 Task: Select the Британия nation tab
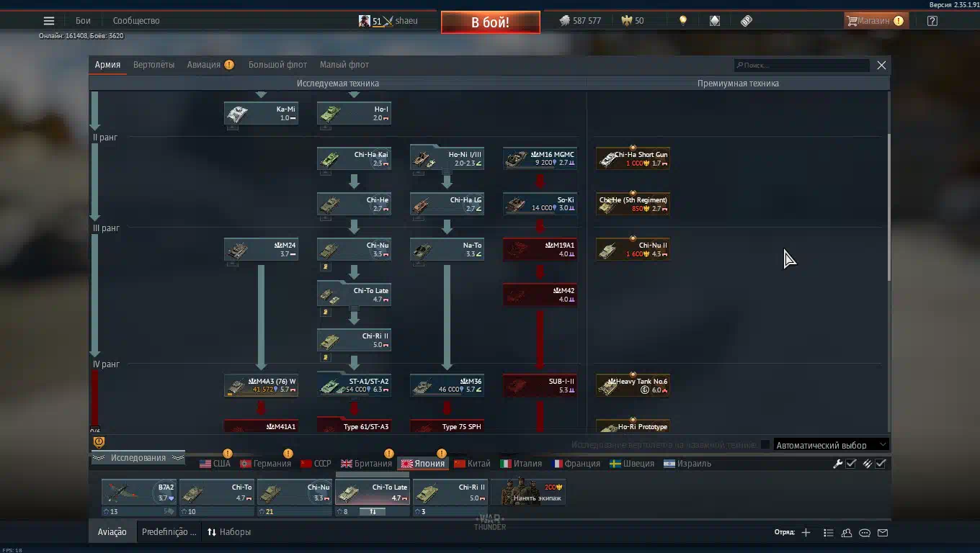click(x=366, y=464)
